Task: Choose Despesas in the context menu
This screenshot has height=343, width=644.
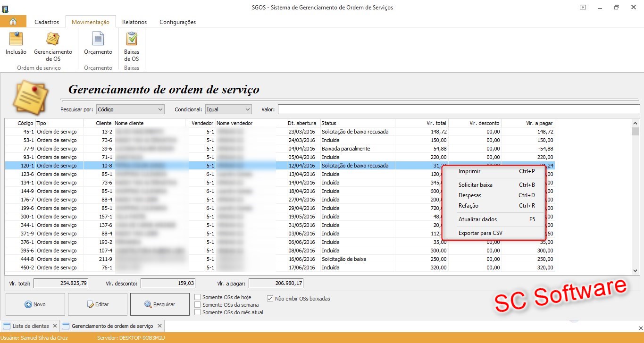Action: pyautogui.click(x=494, y=195)
